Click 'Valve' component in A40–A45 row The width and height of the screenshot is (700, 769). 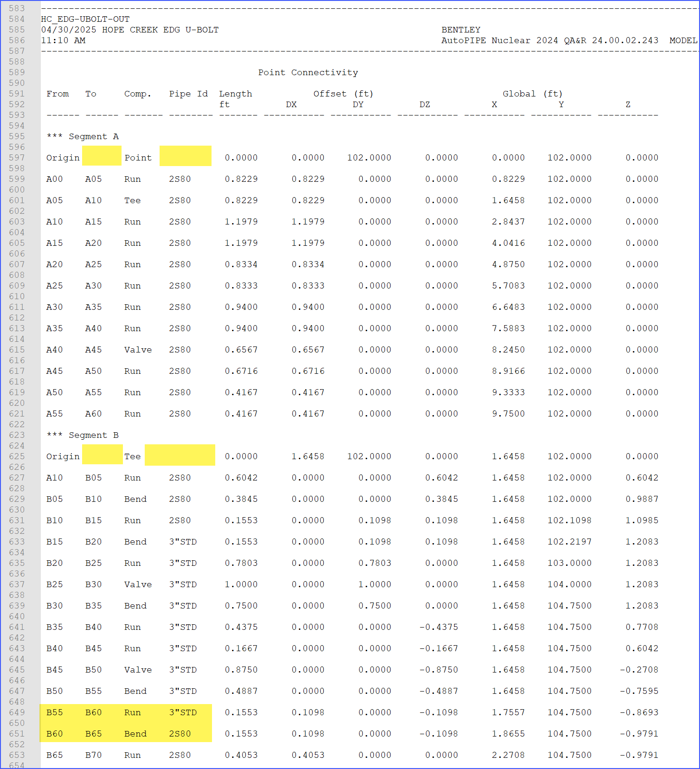[x=138, y=350]
